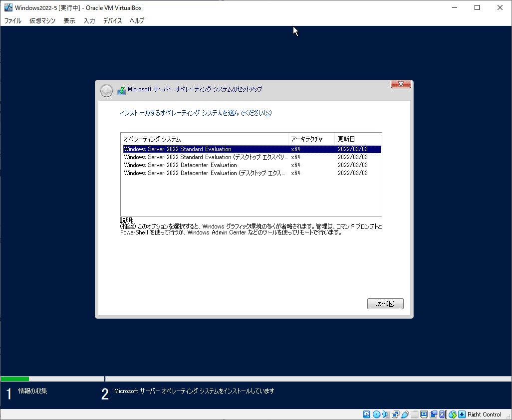Click the setup wizard back arrow
The image size is (512, 420).
pos(106,91)
